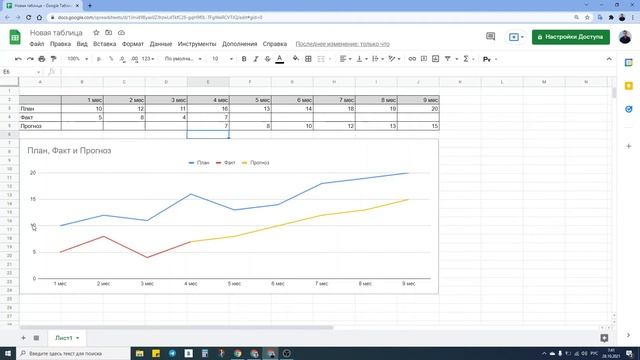Screen dimensions: 640x360
Task: Open the Правка menu
Action: pos(60,44)
